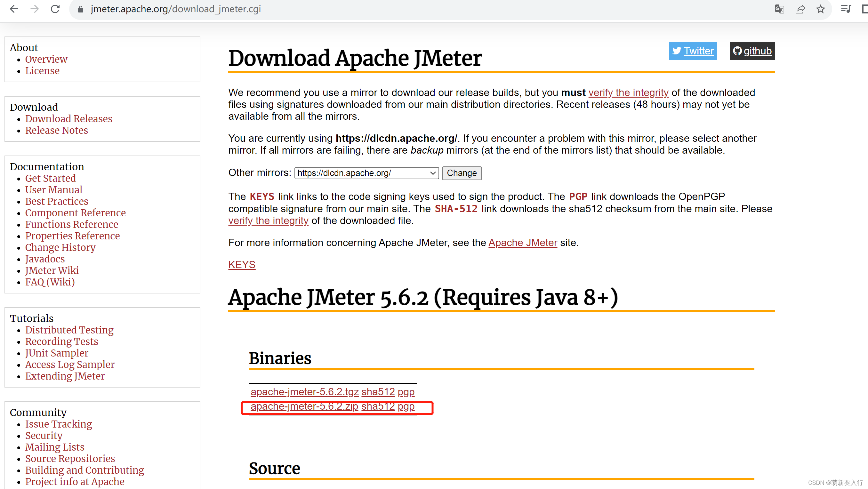Open the Apache JMeter site link

coord(523,243)
